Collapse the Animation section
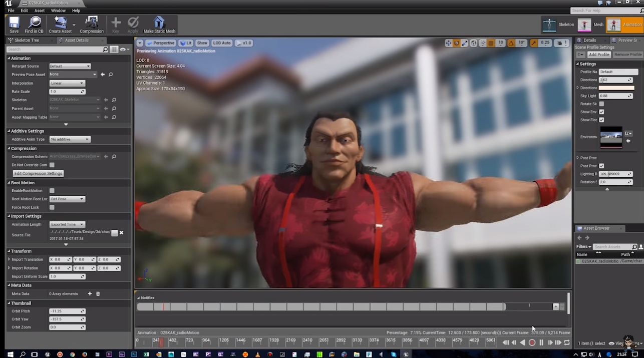This screenshot has width=644, height=358. (x=9, y=58)
